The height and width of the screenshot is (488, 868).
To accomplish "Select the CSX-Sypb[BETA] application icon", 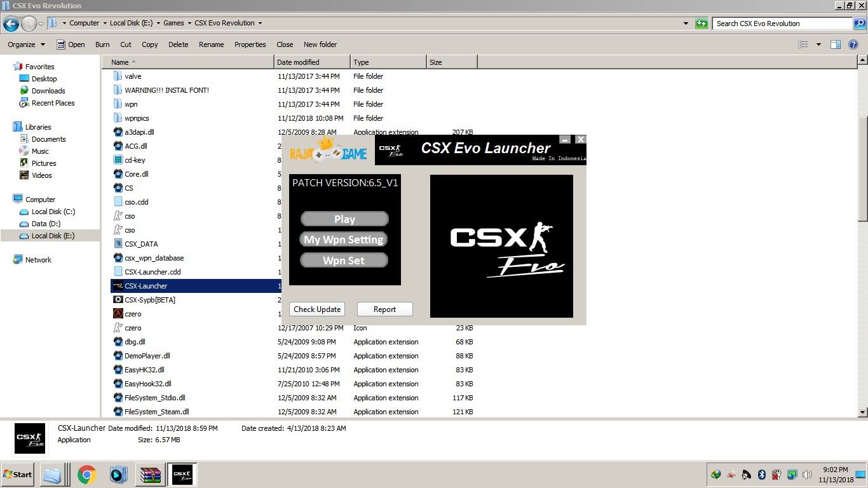I will click(118, 300).
